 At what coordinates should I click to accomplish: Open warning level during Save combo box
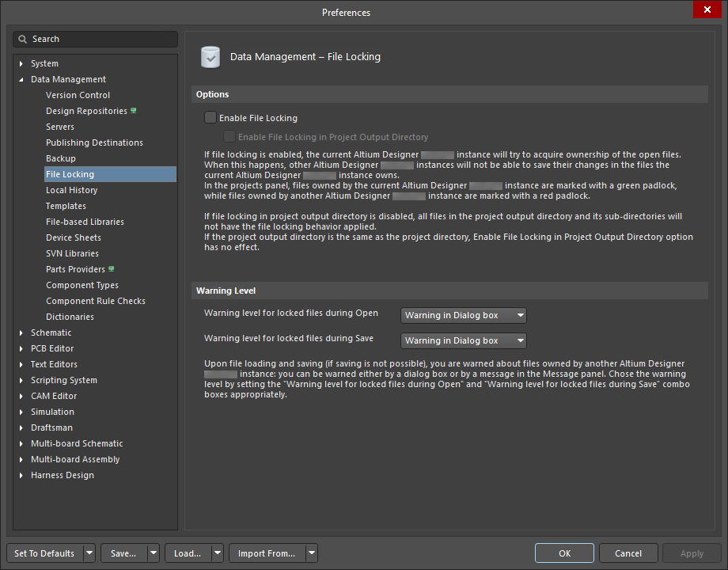(464, 340)
